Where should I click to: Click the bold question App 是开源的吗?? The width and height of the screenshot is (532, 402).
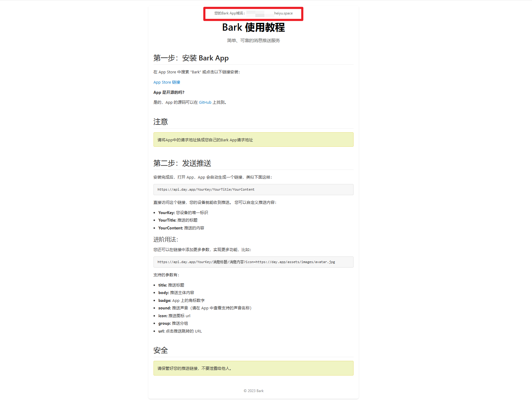169,92
